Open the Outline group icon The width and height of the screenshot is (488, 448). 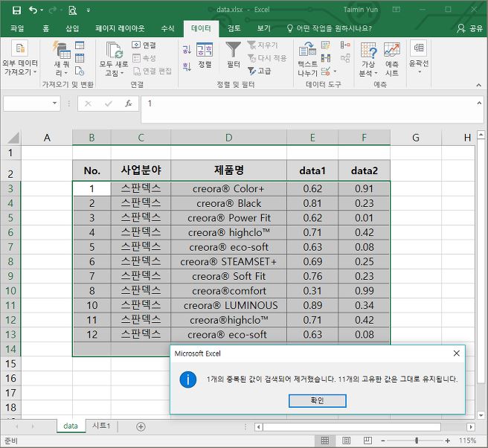(419, 48)
